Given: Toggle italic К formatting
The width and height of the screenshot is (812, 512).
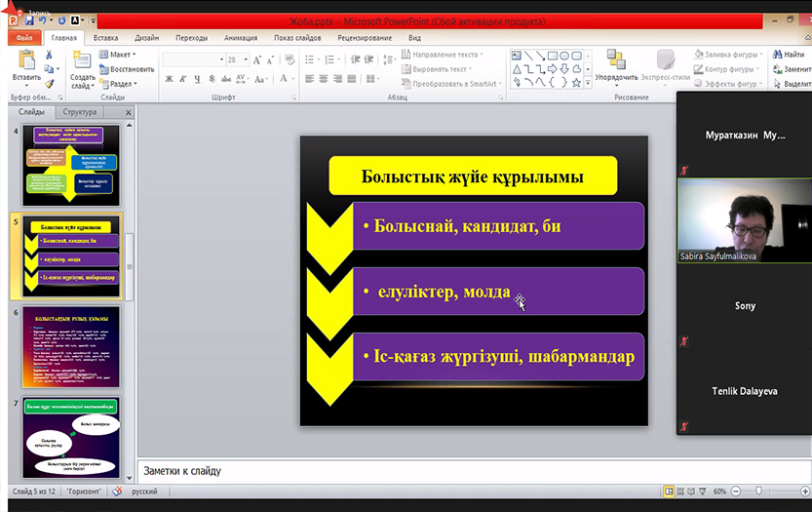Looking at the screenshot, I should pyautogui.click(x=184, y=78).
